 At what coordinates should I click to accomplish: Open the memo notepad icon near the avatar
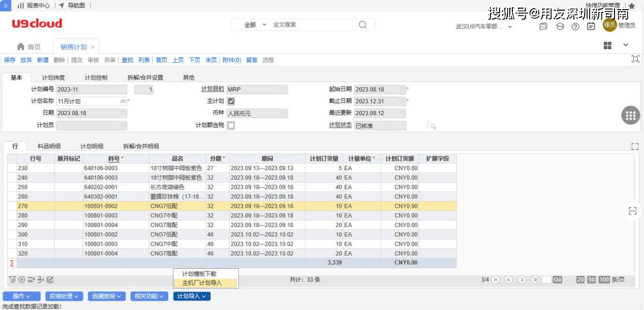[x=591, y=26]
